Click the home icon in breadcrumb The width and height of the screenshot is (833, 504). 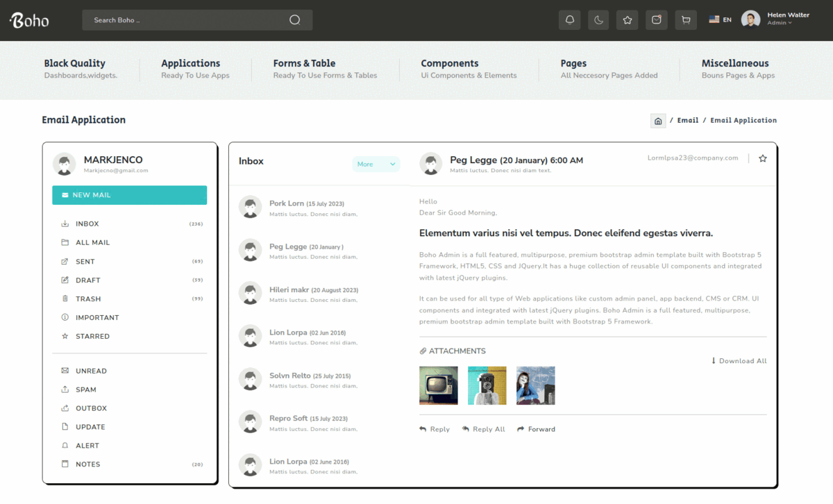[658, 121]
